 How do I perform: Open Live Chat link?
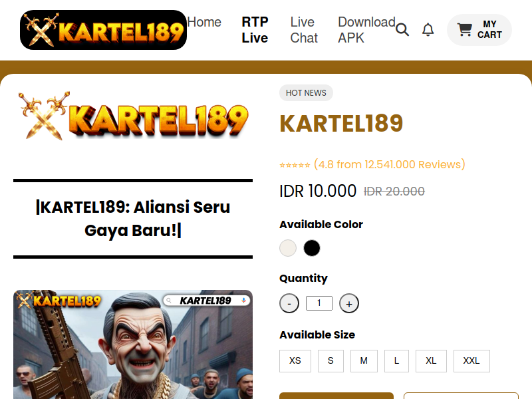pyautogui.click(x=304, y=30)
